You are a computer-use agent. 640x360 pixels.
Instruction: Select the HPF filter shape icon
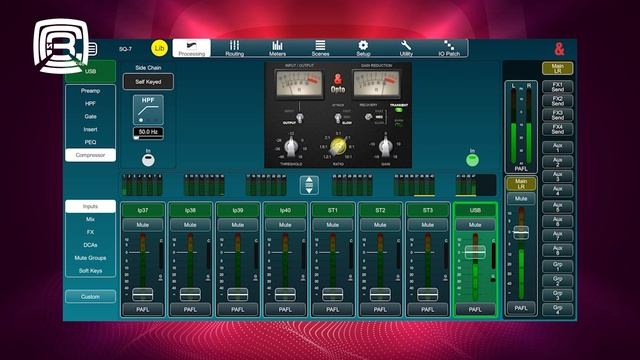pos(148,110)
